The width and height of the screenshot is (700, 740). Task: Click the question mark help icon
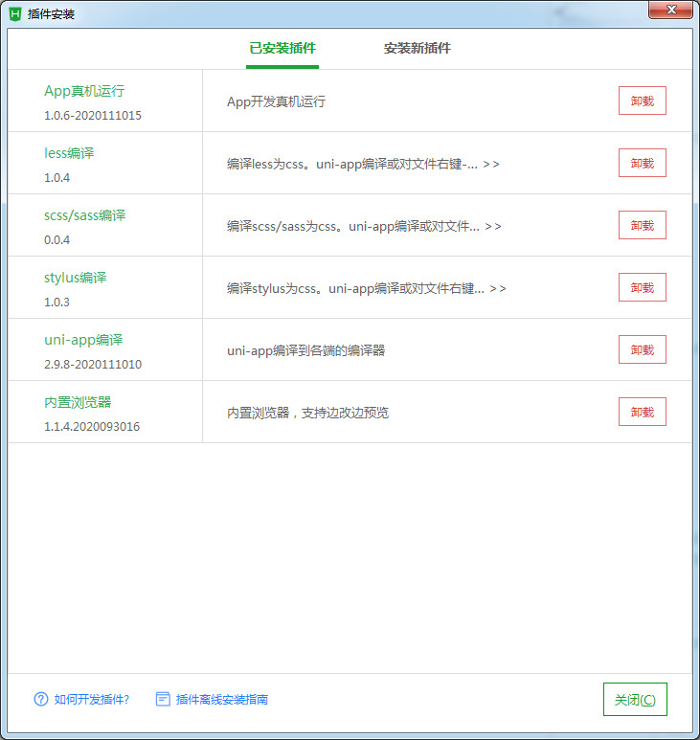[40, 699]
